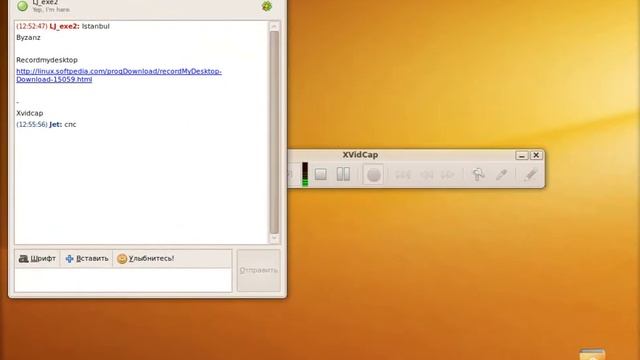
Task: Focus the chat message input field
Action: click(123, 280)
